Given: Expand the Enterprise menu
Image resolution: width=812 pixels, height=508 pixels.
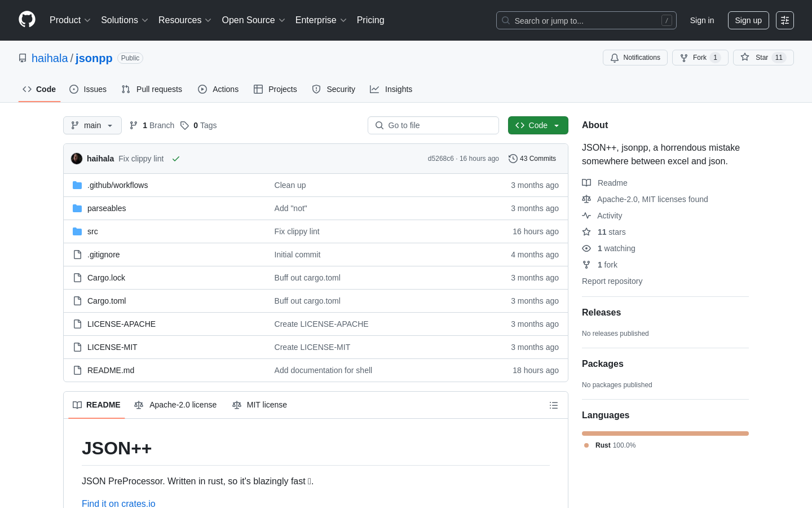Looking at the screenshot, I should pos(321,20).
